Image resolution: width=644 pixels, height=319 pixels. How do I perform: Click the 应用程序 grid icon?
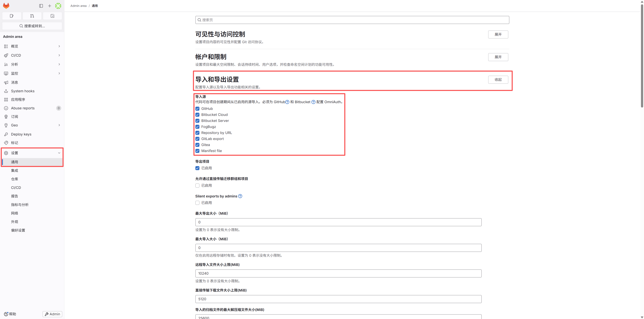tap(6, 100)
